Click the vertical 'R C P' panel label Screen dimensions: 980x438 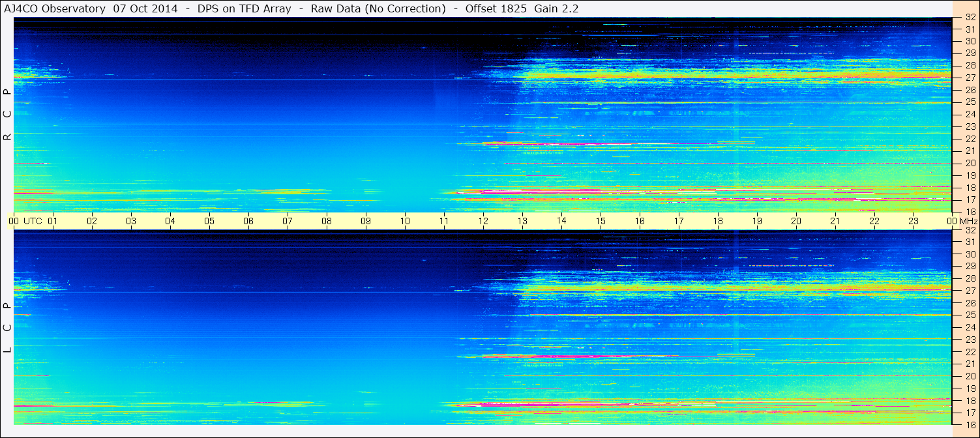pyautogui.click(x=7, y=115)
